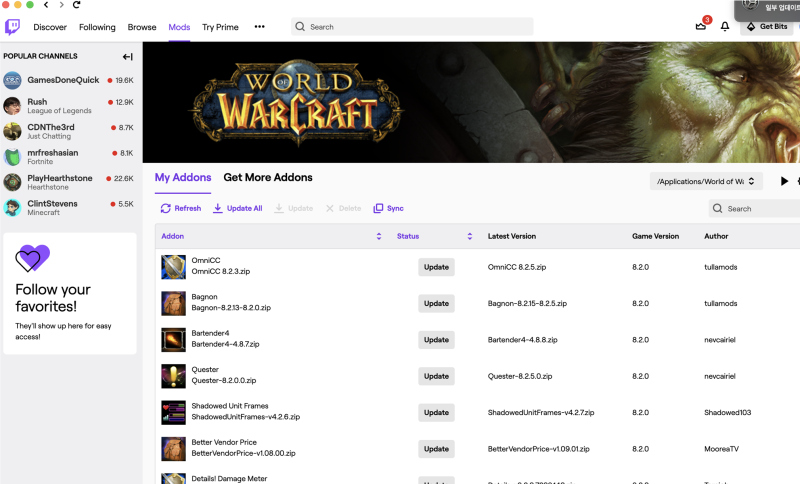This screenshot has width=800, height=484.
Task: Open the Mods tab
Action: coord(179,27)
